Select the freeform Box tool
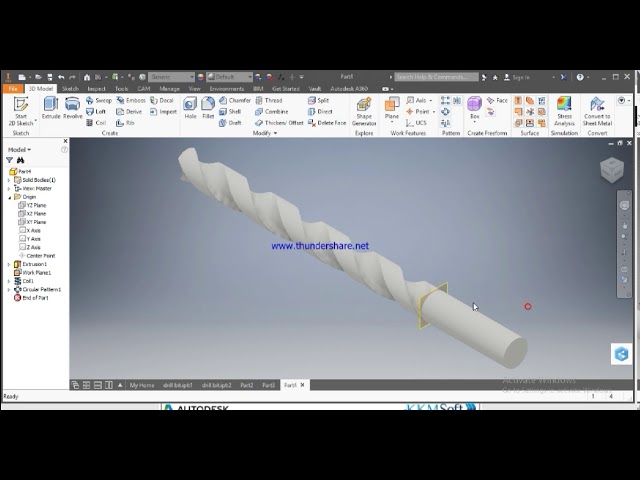This screenshot has width=640, height=480. tap(474, 109)
